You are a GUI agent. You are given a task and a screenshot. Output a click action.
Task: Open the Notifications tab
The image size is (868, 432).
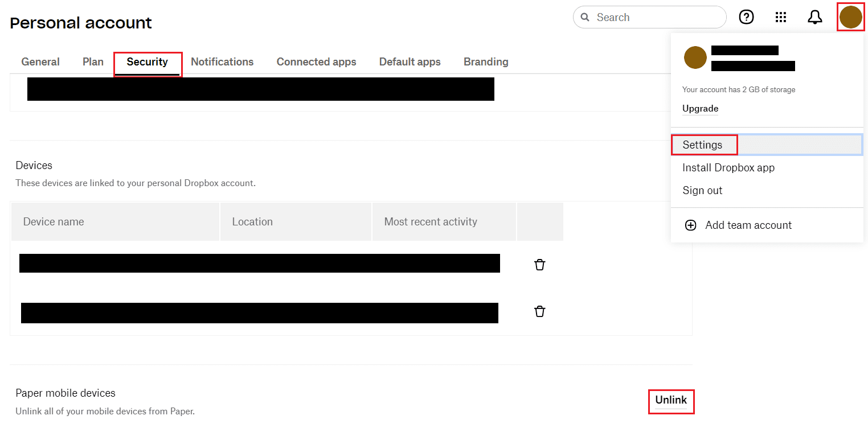point(222,62)
